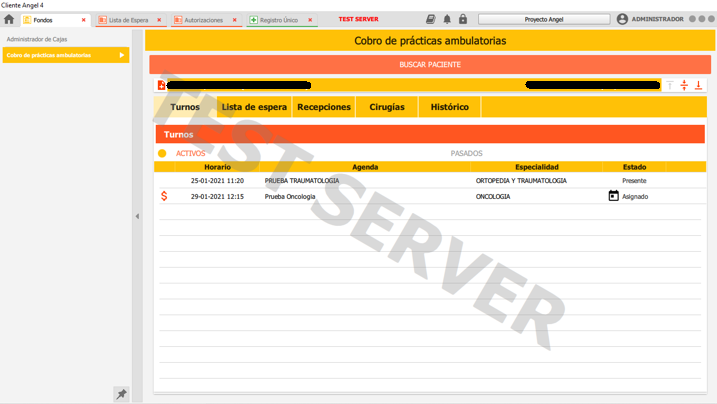
Task: Switch to the Lista de espera tab
Action: coord(254,107)
